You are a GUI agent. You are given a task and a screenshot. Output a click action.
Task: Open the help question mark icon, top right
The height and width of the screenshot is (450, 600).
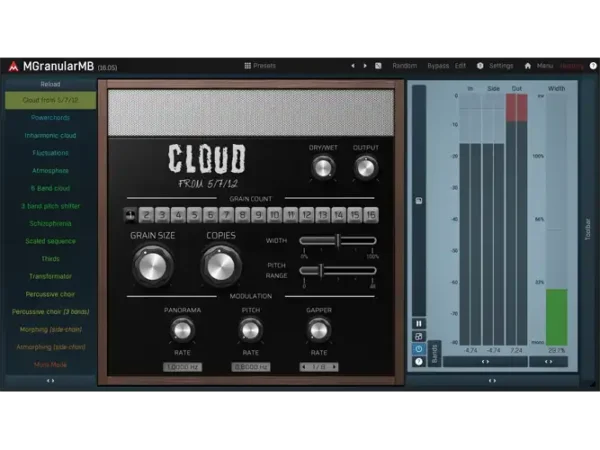pyautogui.click(x=593, y=66)
